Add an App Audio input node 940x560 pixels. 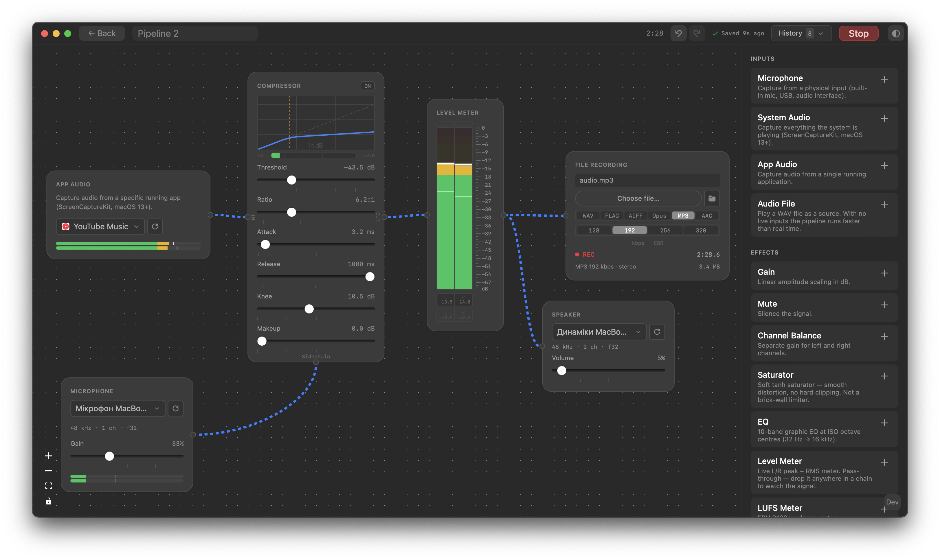[884, 165]
